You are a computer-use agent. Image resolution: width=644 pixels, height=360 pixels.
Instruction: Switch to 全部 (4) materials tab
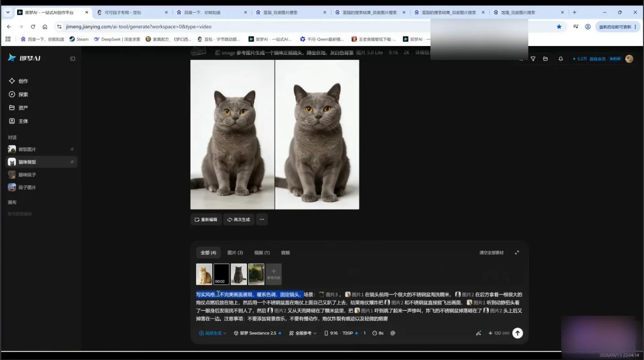208,253
